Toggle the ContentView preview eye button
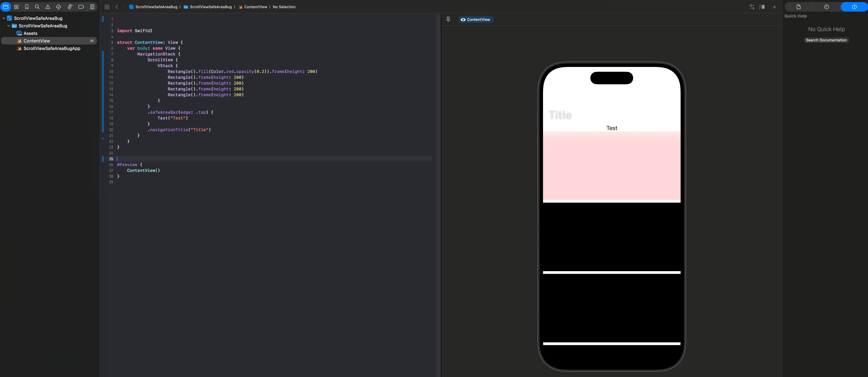 [x=475, y=20]
